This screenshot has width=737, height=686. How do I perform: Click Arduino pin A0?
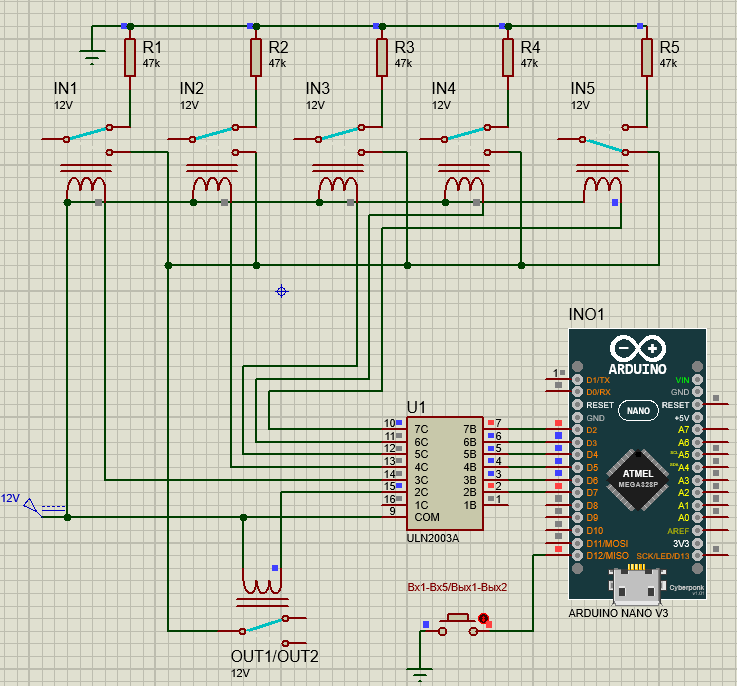[697, 518]
